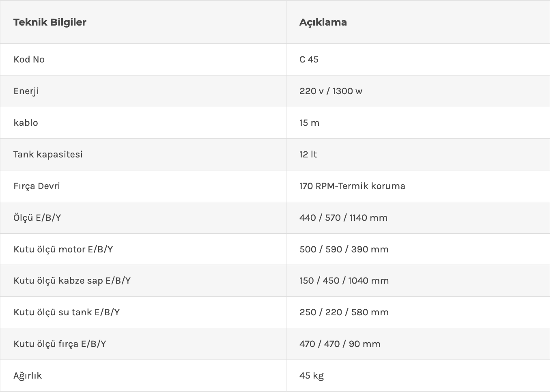
Task: Click the "Ağırlık" row label
Action: 28,376
